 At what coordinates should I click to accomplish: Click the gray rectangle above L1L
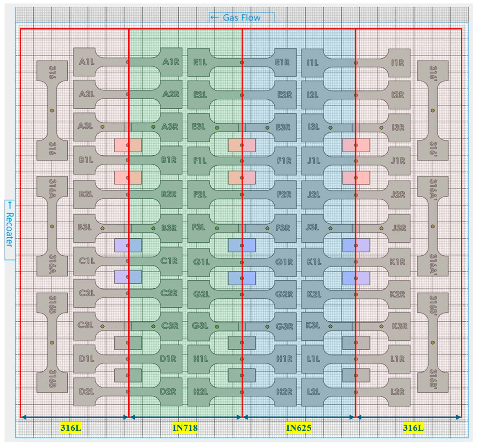click(356, 343)
